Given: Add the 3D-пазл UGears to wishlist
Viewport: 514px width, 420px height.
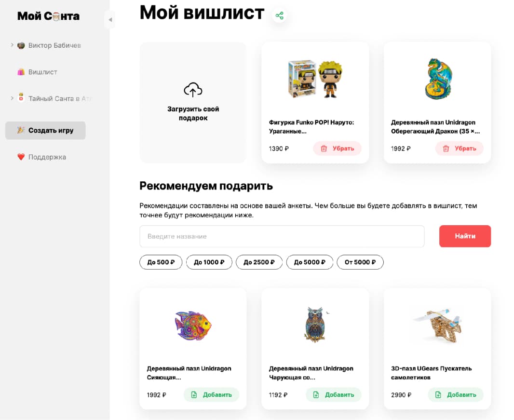Looking at the screenshot, I should [456, 394].
